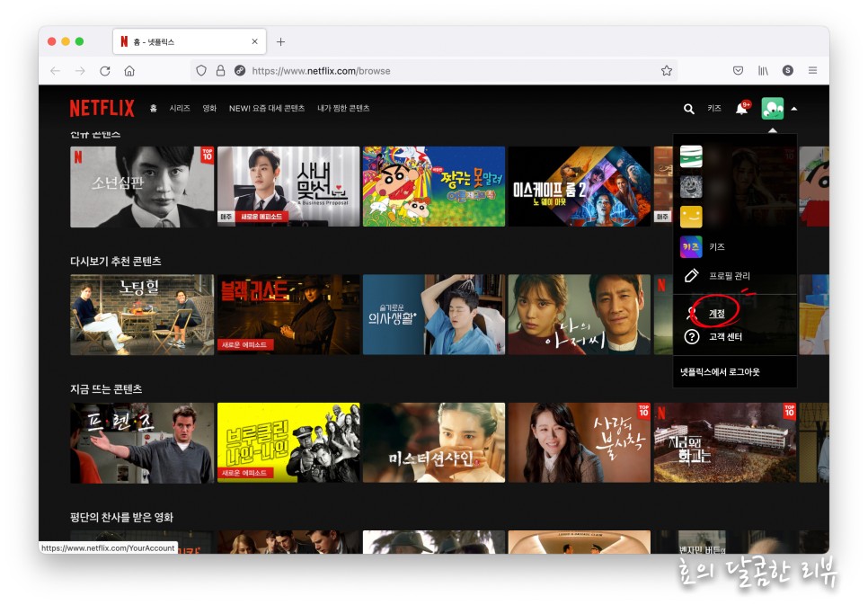Click 넷플릭스에서 로그아웃 to sign out

tap(720, 372)
